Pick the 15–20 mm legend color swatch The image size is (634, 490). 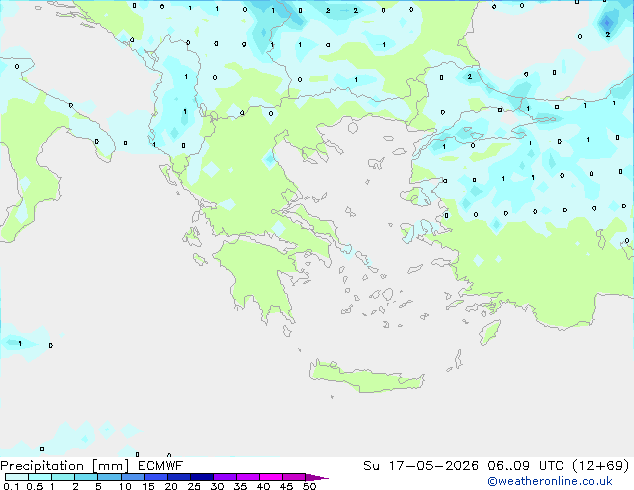tap(155, 477)
